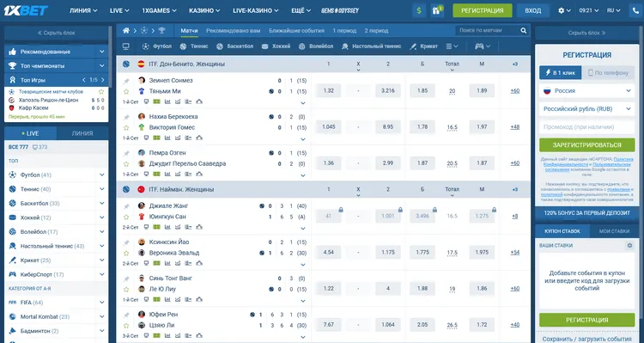Select Футбол sport filter
Screen dimensions: 644x343
156,46
